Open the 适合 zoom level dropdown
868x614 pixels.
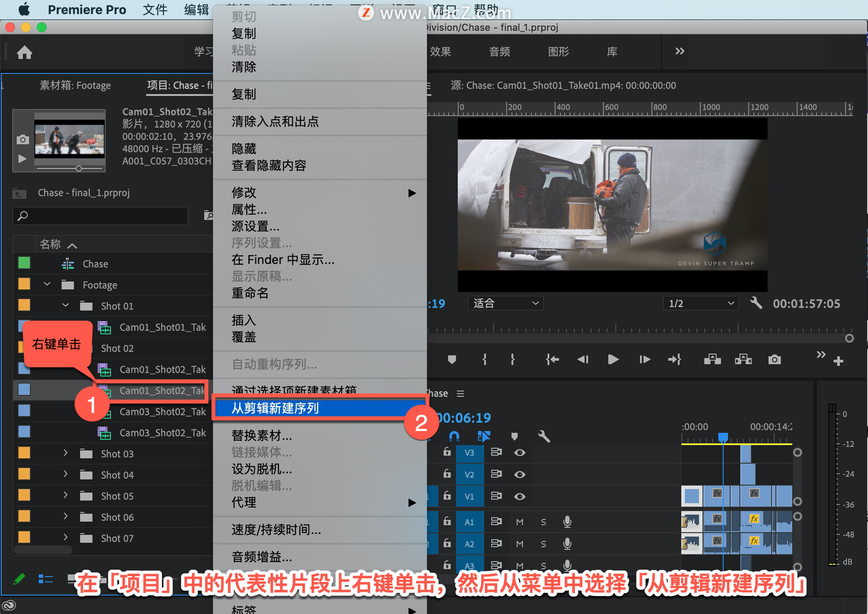(x=505, y=303)
